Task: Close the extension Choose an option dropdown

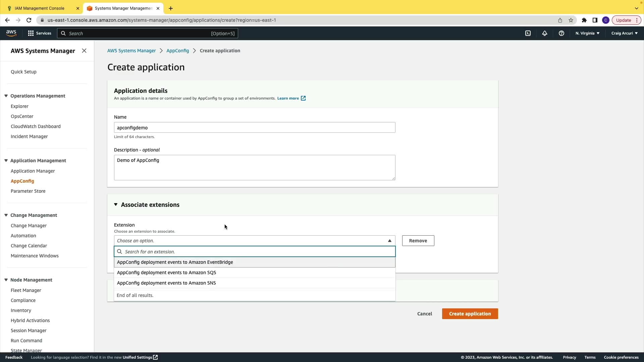Action: 389,241
